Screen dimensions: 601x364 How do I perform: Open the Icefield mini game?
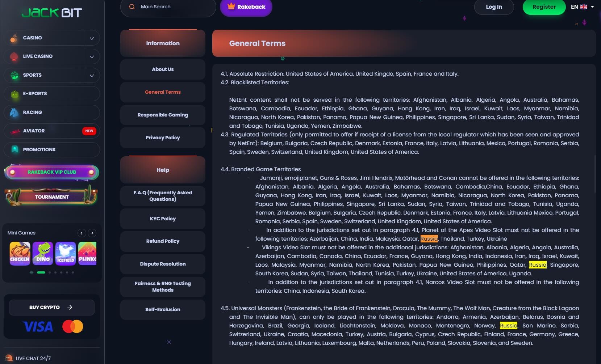(x=65, y=253)
